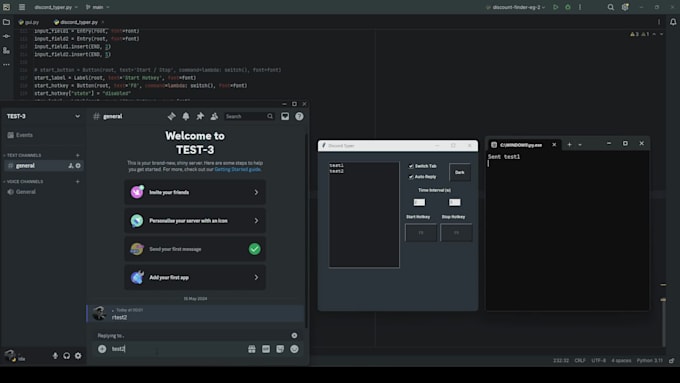Show Discord pinned messages
This screenshot has width=680, height=383.
click(x=200, y=116)
